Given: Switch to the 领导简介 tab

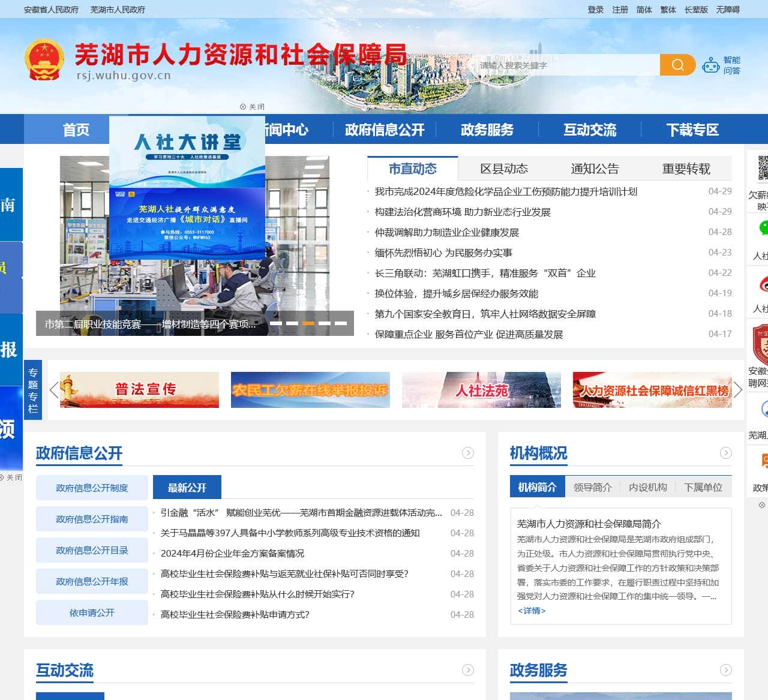Looking at the screenshot, I should pos(592,487).
